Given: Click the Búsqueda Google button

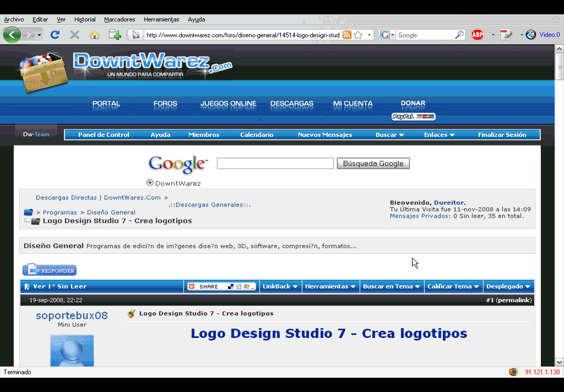Looking at the screenshot, I should pyautogui.click(x=373, y=164).
